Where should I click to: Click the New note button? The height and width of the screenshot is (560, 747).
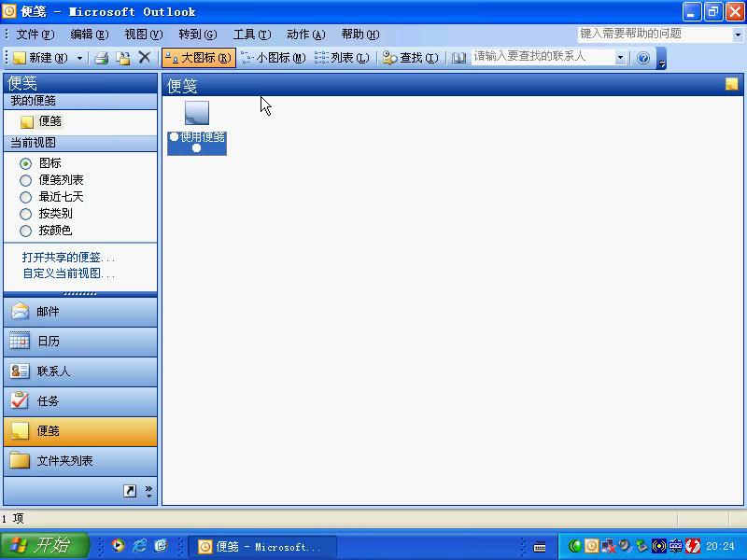pyautogui.click(x=40, y=58)
